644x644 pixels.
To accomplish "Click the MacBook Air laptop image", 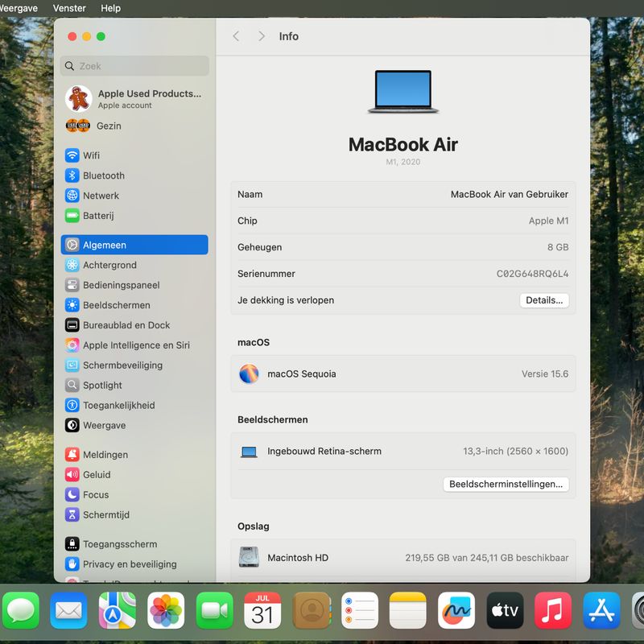I will coord(403,92).
